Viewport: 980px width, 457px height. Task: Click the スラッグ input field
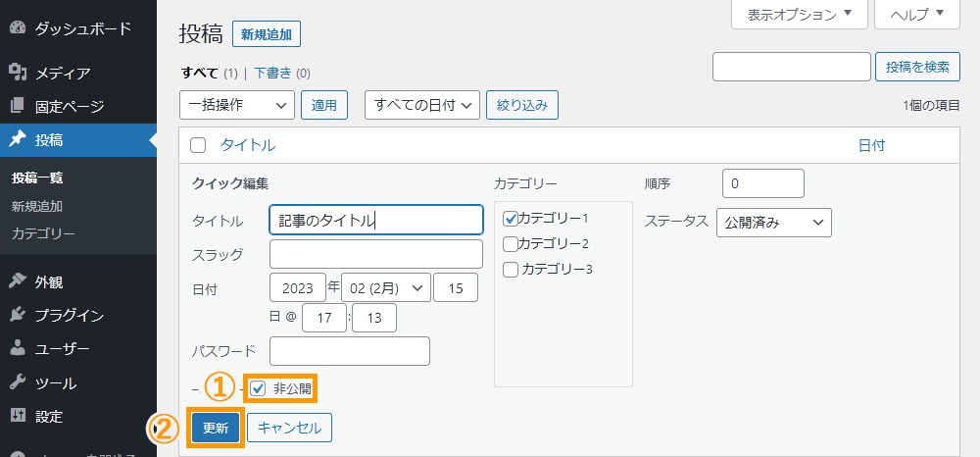tap(376, 254)
